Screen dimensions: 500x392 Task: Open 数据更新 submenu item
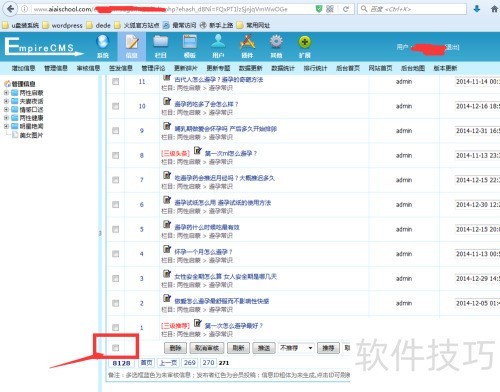pos(251,68)
